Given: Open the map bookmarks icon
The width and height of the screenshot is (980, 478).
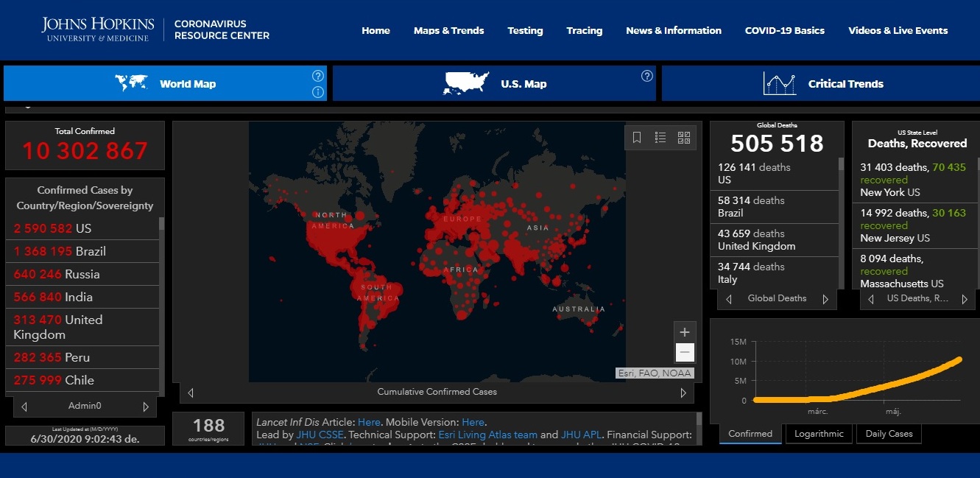Looking at the screenshot, I should click(x=637, y=138).
